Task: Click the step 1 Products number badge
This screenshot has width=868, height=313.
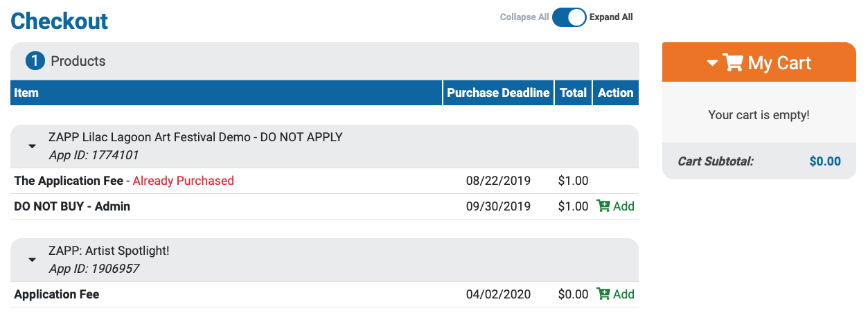Action: tap(35, 61)
